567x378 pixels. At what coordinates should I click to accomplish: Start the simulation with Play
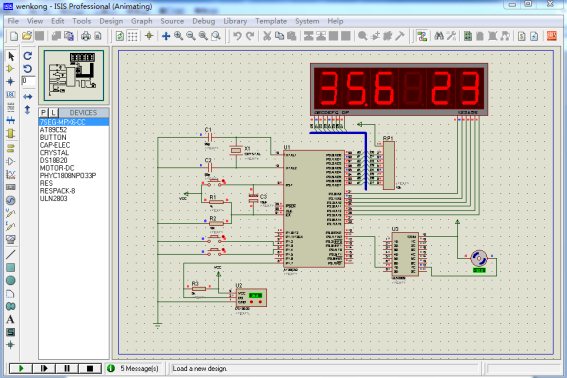click(21, 368)
